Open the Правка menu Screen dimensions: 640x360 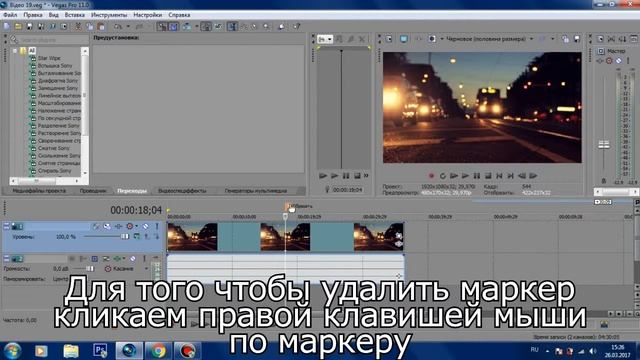click(33, 15)
